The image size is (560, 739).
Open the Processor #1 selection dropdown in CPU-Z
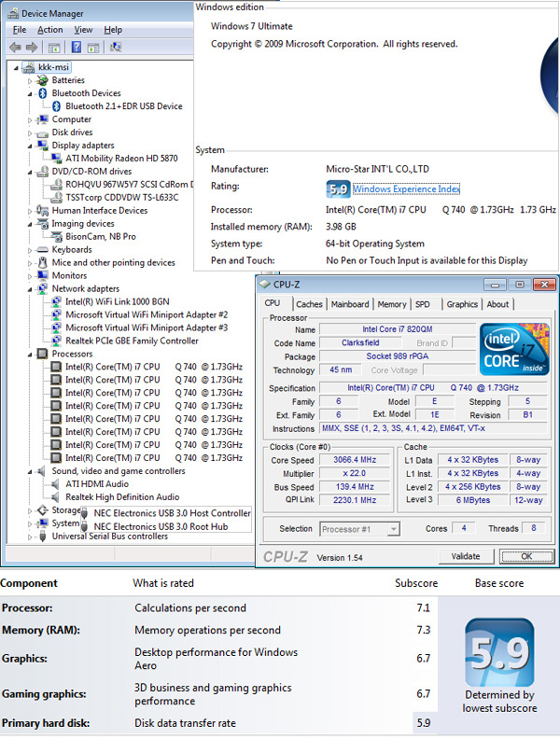point(394,529)
